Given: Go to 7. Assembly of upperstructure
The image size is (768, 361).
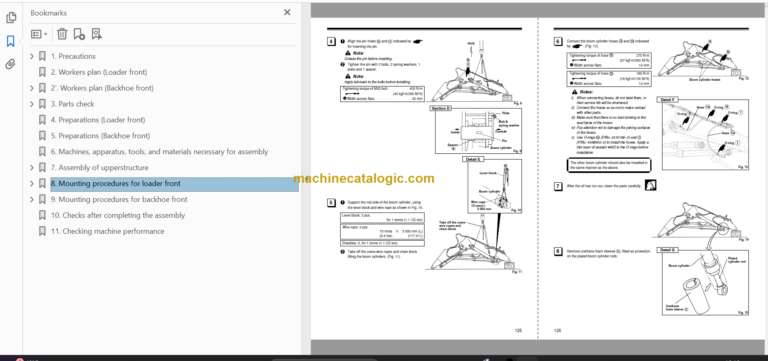Looking at the screenshot, I should tap(99, 168).
